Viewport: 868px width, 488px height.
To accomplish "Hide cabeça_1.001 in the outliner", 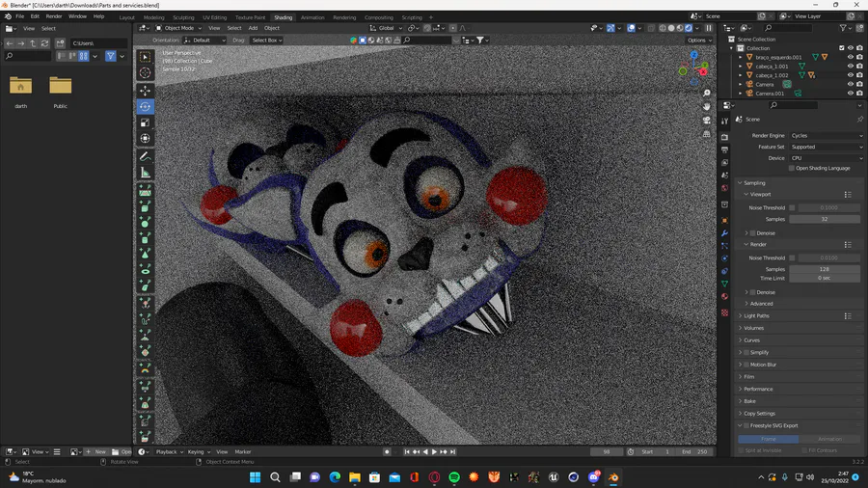I will pyautogui.click(x=851, y=66).
